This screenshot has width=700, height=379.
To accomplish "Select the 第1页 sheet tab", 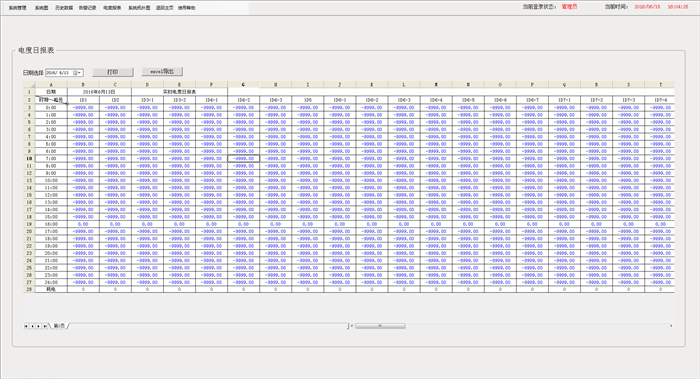I will (59, 326).
